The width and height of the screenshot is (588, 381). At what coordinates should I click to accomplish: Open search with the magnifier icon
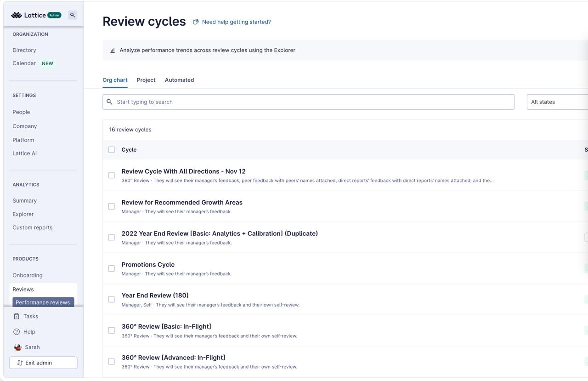pyautogui.click(x=73, y=15)
